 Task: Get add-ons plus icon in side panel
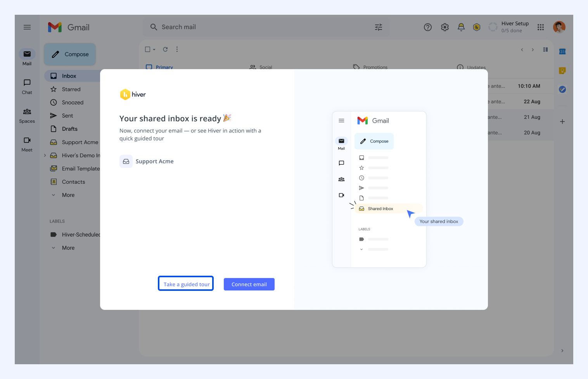coord(562,122)
